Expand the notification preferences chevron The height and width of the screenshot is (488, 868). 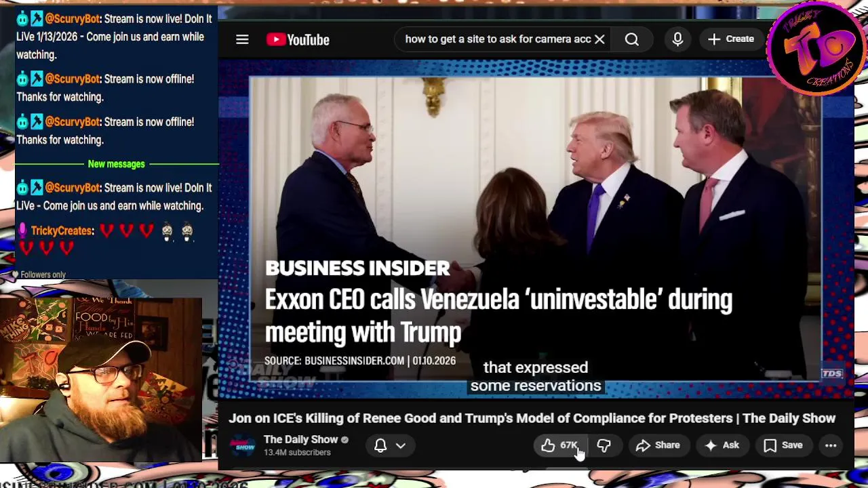click(401, 445)
